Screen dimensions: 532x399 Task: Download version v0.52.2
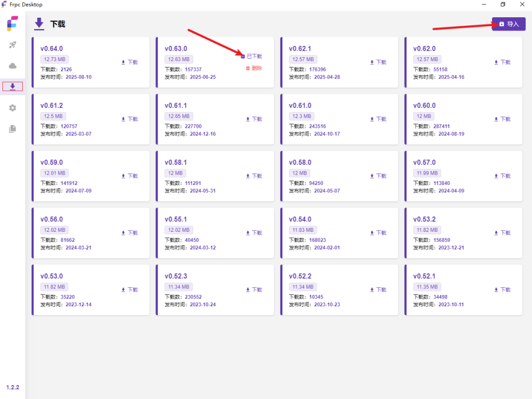[378, 290]
